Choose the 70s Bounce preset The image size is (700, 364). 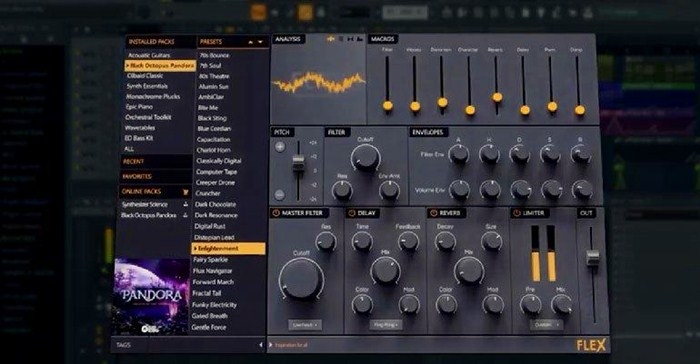click(x=214, y=55)
